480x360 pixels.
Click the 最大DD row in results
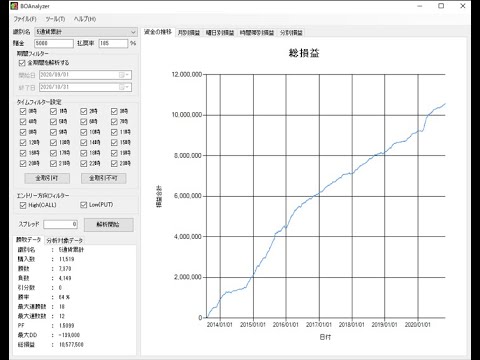tap(49, 335)
